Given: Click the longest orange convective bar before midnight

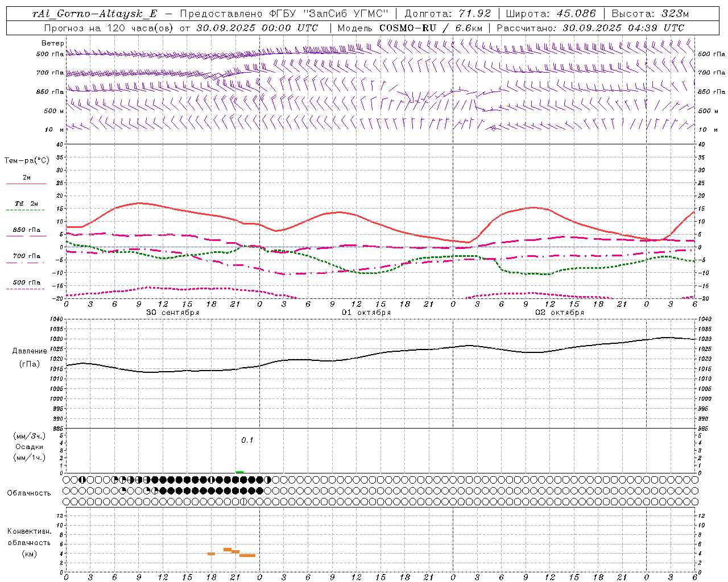Looking at the screenshot, I should pyautogui.click(x=247, y=555).
